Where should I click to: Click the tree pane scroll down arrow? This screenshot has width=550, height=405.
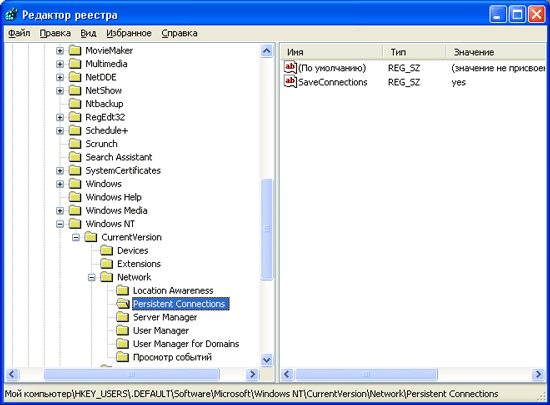267,360
